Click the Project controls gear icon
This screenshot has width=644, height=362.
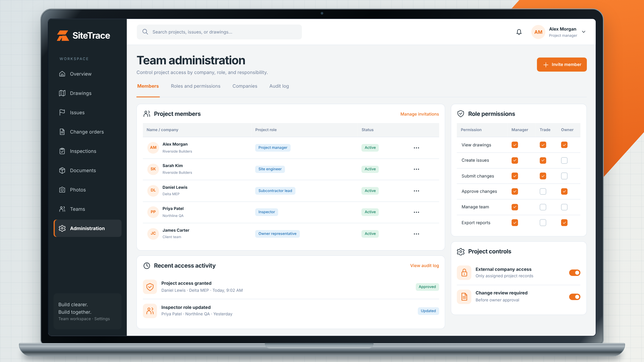tap(461, 252)
